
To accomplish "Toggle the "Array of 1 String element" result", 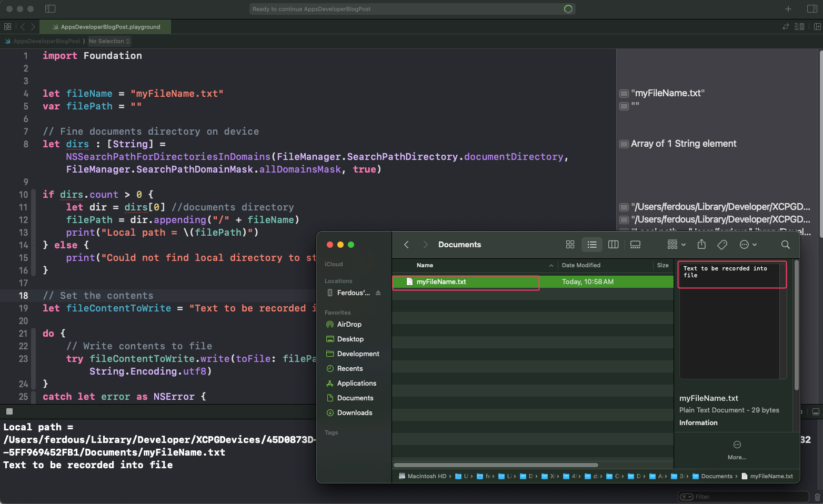I will tap(624, 144).
